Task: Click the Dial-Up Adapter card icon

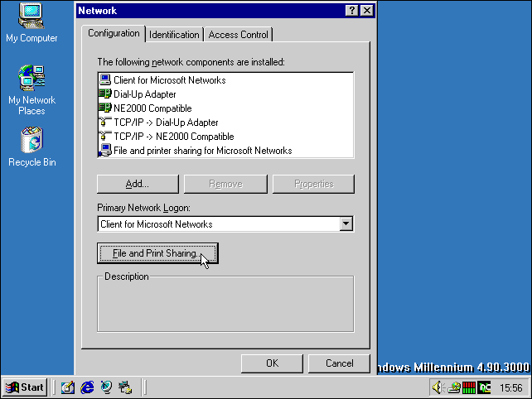Action: pos(105,94)
